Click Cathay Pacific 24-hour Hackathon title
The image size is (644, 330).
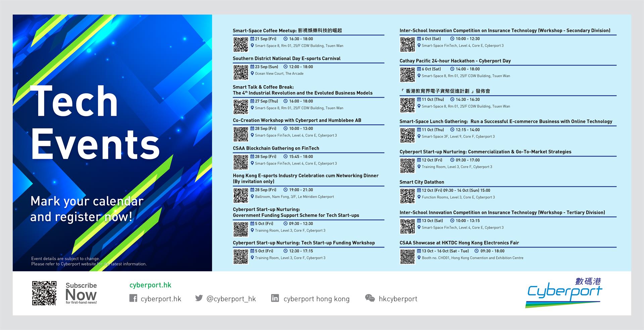[x=455, y=61]
